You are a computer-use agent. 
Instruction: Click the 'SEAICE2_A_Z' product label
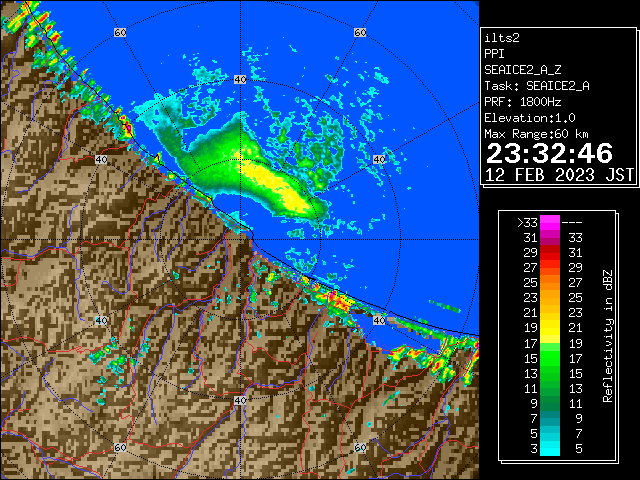click(x=523, y=70)
